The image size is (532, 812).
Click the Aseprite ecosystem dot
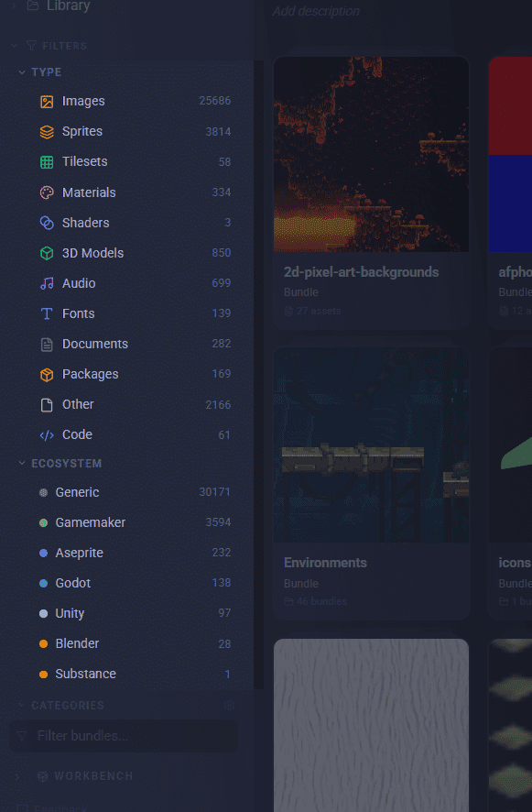(x=43, y=553)
